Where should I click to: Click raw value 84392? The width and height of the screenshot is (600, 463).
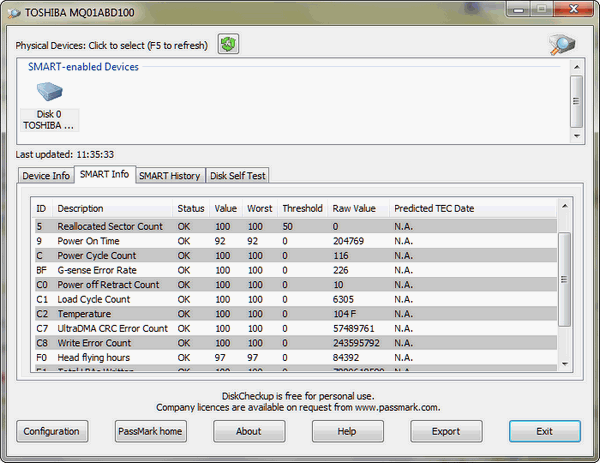click(x=346, y=357)
